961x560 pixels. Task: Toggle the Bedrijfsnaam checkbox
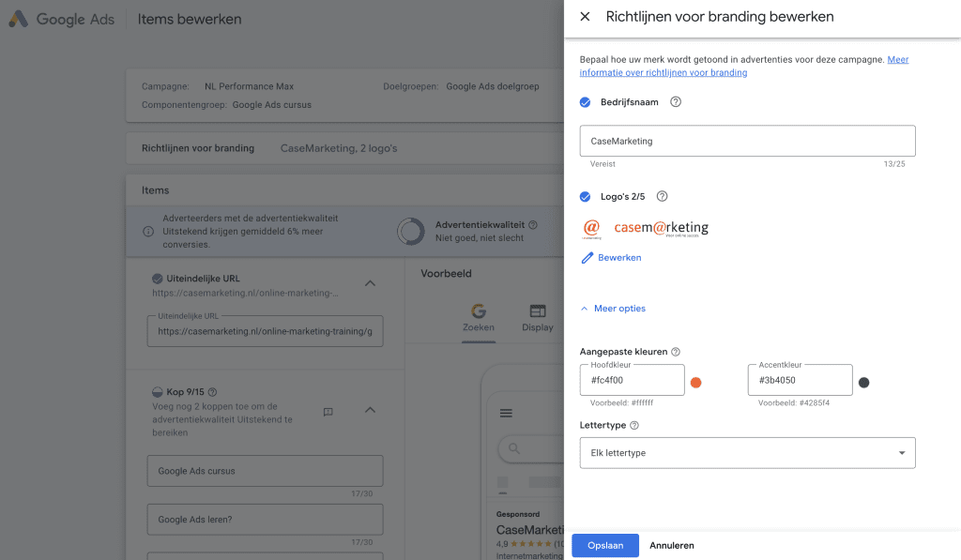[x=586, y=102]
